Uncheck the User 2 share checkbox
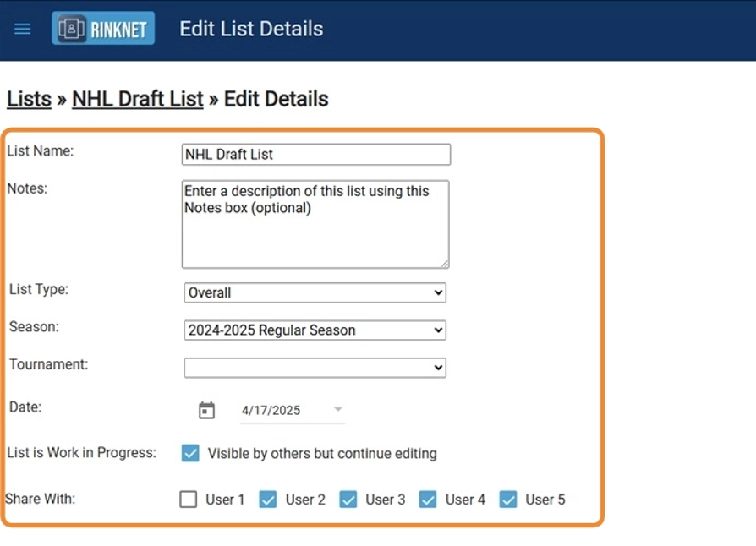Screen dimensions: 756x546 point(268,500)
